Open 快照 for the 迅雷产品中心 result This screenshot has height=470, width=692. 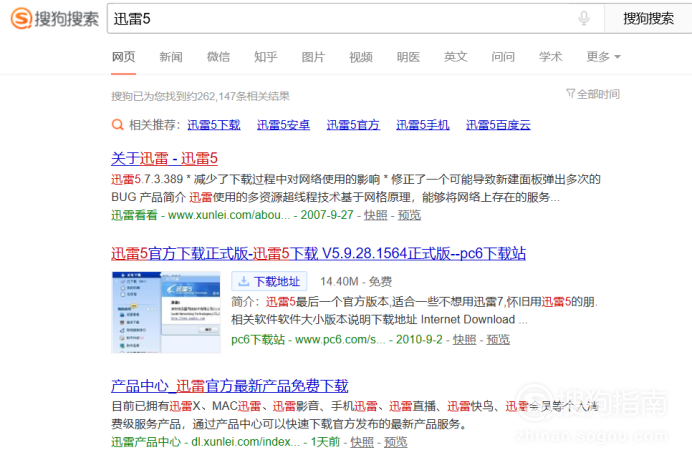[362, 442]
